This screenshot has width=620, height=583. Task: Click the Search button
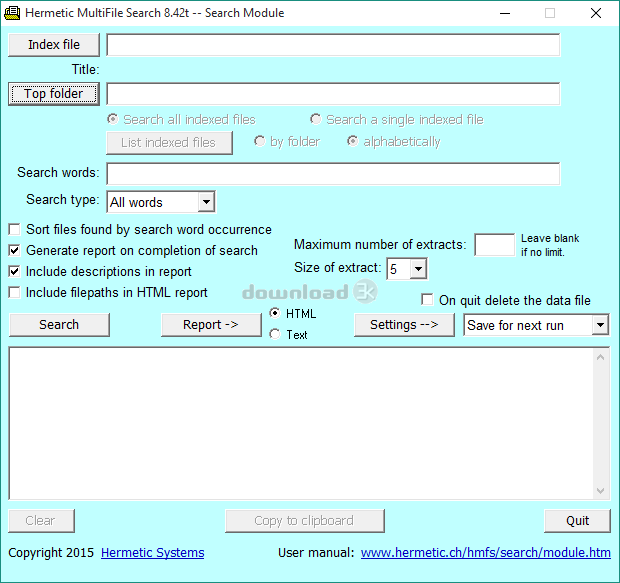click(59, 325)
